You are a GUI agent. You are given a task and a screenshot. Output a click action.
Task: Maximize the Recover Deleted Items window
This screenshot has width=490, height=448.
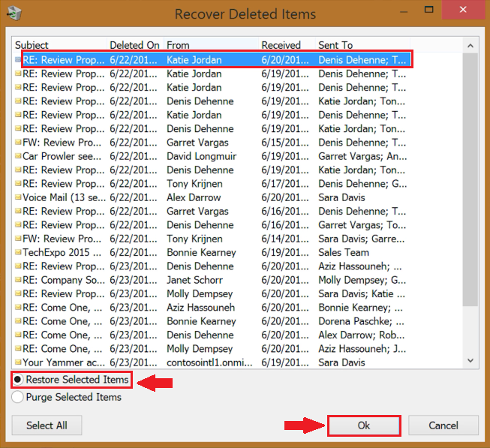click(428, 10)
